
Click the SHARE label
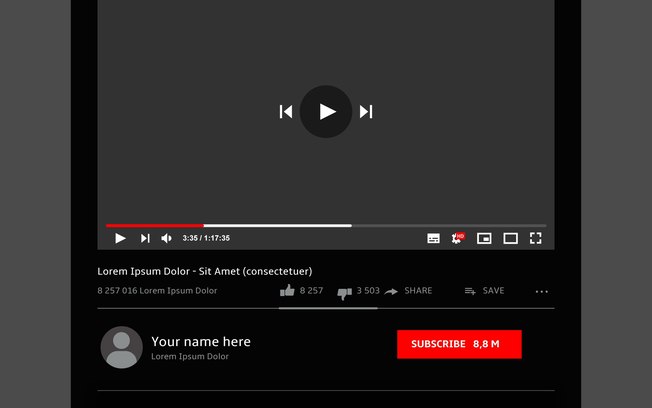418,291
